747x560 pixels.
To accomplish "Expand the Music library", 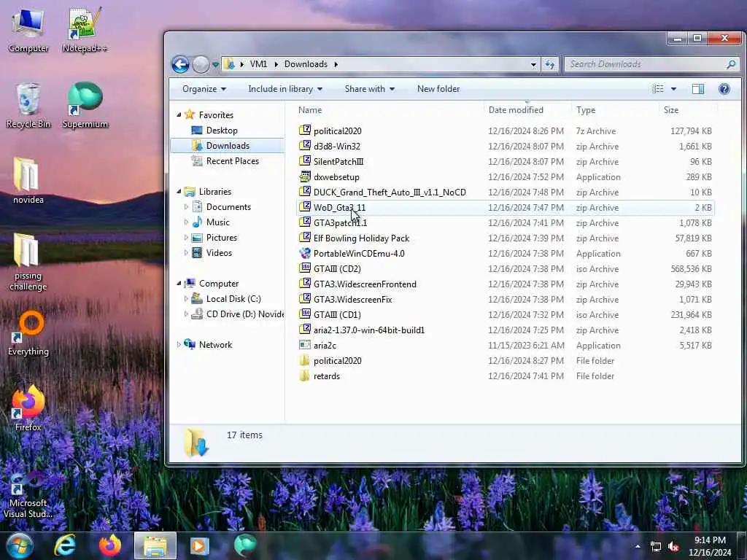I will [x=186, y=222].
